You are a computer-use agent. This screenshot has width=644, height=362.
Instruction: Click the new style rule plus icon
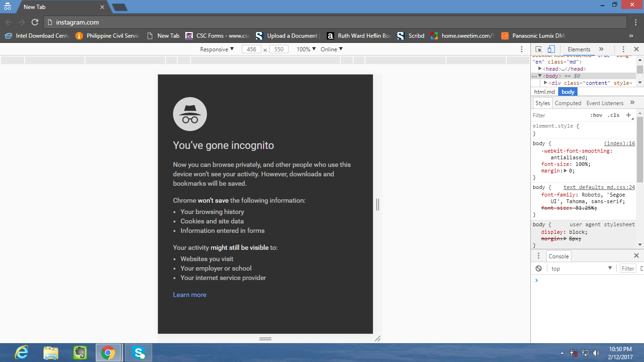click(x=628, y=115)
